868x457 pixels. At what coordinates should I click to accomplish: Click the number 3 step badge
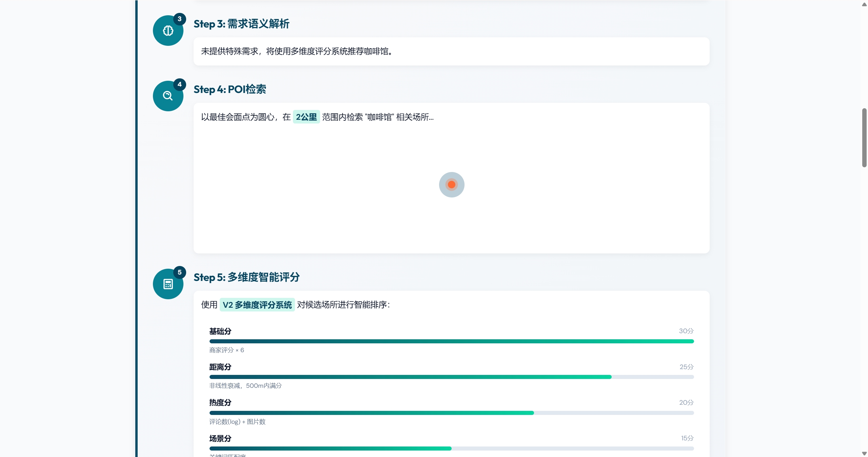pos(179,19)
